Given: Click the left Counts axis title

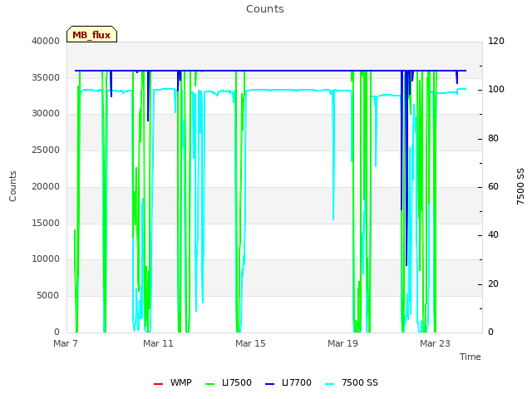Looking at the screenshot, I should 12,186.
